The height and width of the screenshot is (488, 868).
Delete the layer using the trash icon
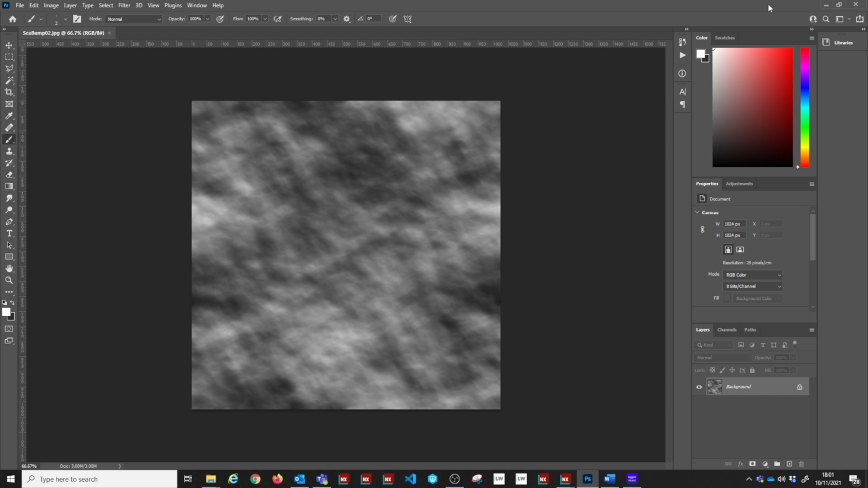tap(801, 464)
